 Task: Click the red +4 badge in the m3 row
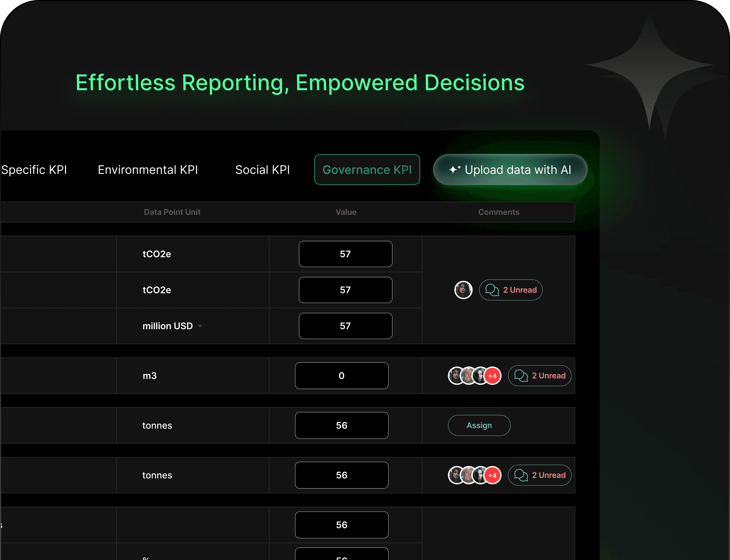click(492, 376)
